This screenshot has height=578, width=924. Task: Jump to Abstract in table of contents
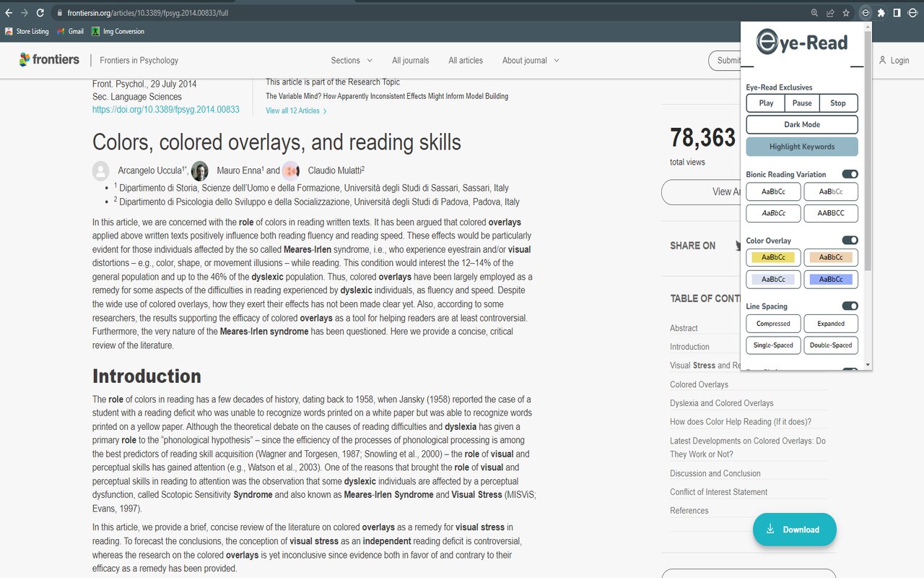click(x=684, y=328)
